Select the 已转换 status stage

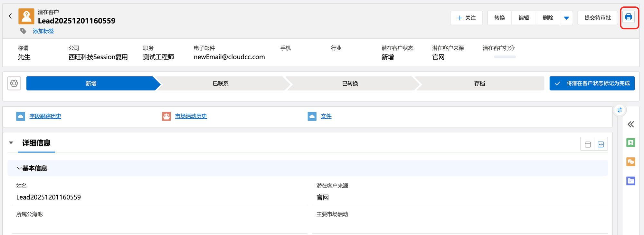coord(350,83)
